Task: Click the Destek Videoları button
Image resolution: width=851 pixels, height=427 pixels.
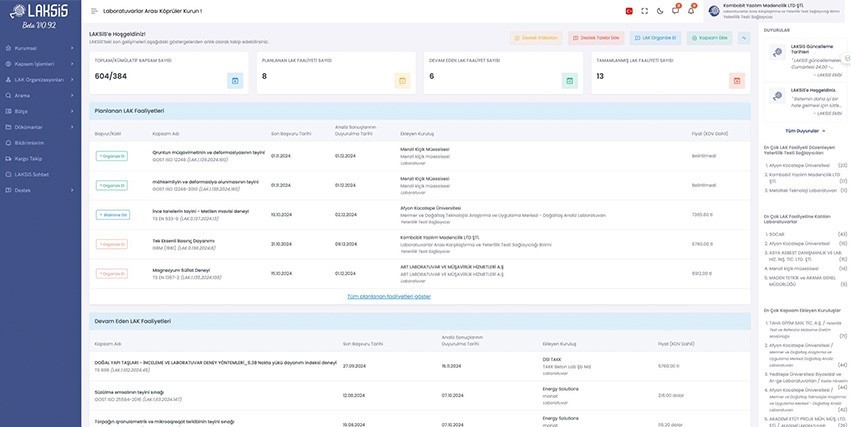Action: (537, 38)
